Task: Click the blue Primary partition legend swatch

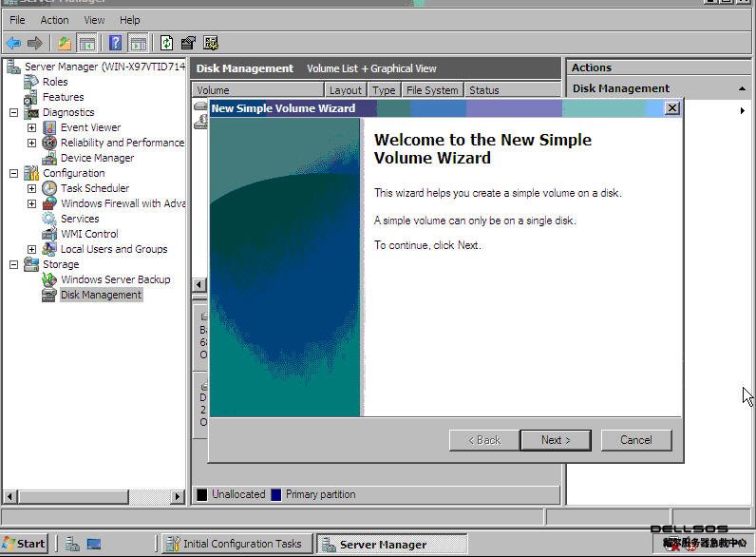Action: pos(275,494)
